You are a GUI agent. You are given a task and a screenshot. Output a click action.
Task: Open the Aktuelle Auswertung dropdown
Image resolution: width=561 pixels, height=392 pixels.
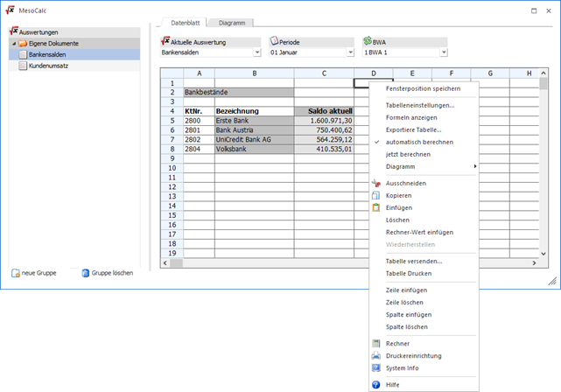click(x=256, y=52)
